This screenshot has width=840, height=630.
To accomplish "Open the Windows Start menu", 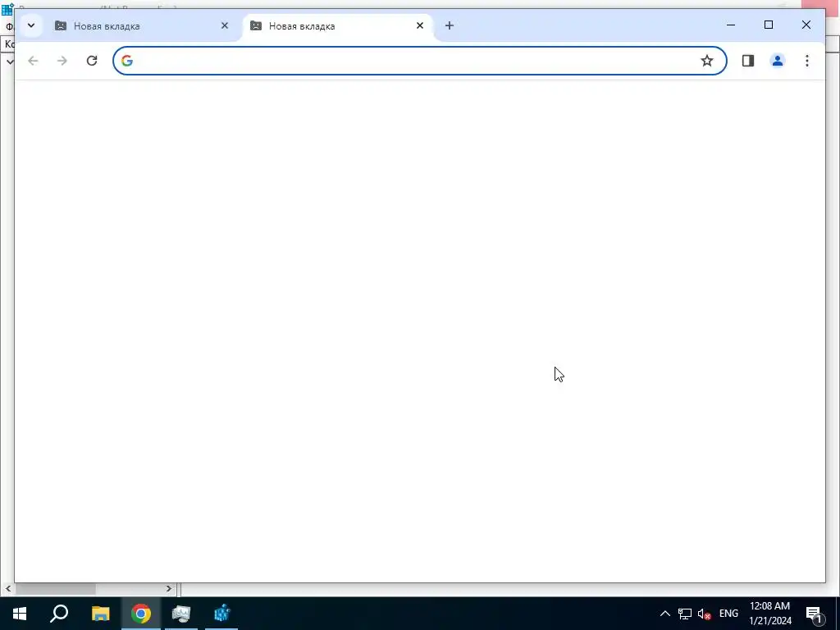I will click(x=20, y=614).
